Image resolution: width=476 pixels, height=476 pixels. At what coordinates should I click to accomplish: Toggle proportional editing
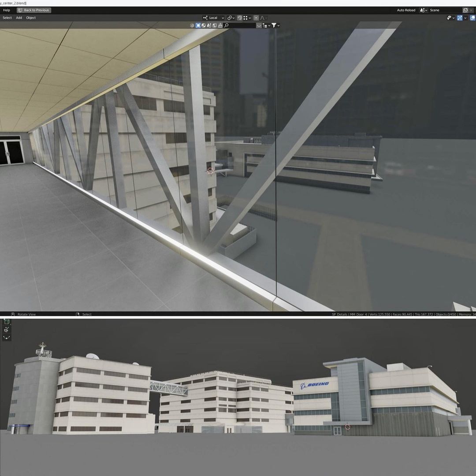256,18
